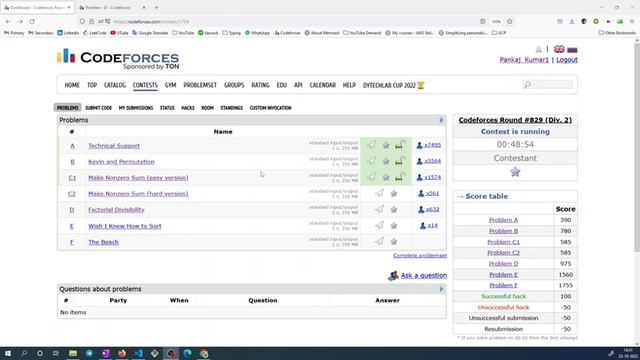Viewport: 640px width, 360px height.
Task: View solvers of problem A (x7495)
Action: (x=429, y=145)
